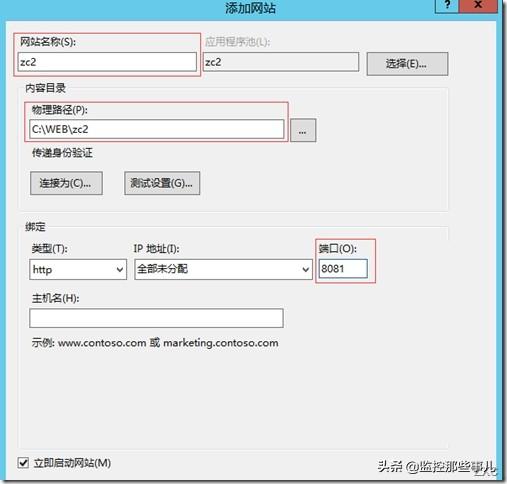Close the 添加网站 dialog
Image resolution: width=507 pixels, height=484 pixels.
pyautogui.click(x=478, y=6)
